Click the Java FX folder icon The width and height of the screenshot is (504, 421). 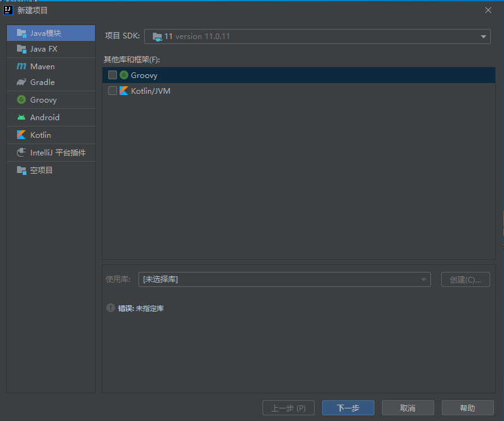click(x=21, y=49)
